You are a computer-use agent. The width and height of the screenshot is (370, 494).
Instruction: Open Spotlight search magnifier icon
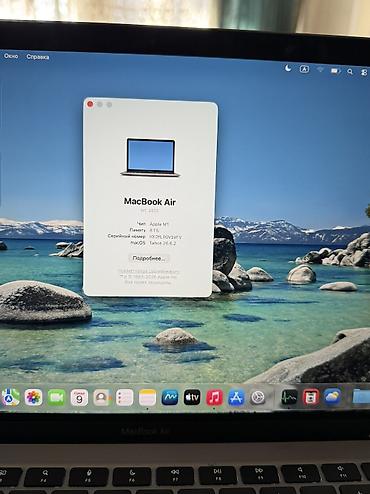point(350,71)
